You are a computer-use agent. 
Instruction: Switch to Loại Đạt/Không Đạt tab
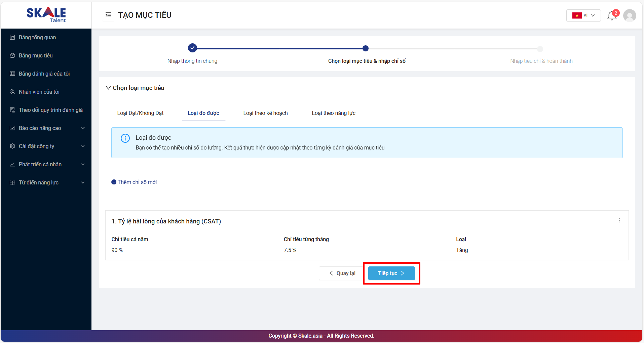coord(140,113)
